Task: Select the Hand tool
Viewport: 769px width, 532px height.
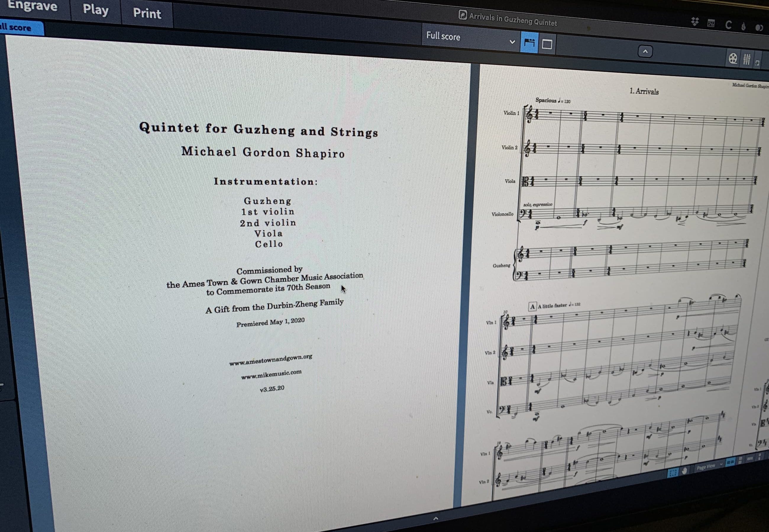Action: [685, 470]
